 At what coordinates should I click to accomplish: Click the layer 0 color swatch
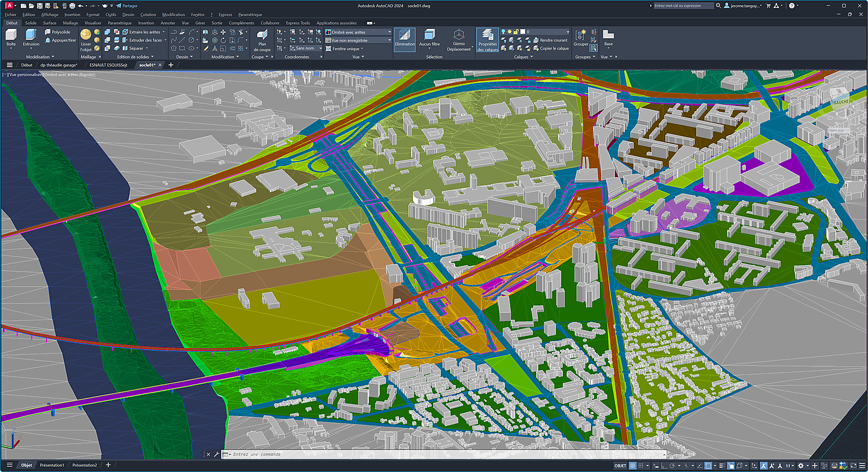[523, 32]
